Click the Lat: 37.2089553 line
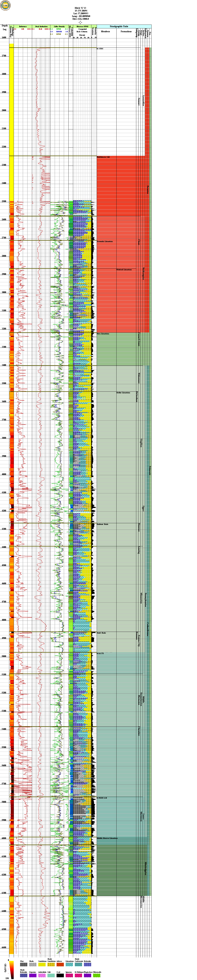Image resolution: width=197 pixels, height=980 pixels. click(80, 13)
